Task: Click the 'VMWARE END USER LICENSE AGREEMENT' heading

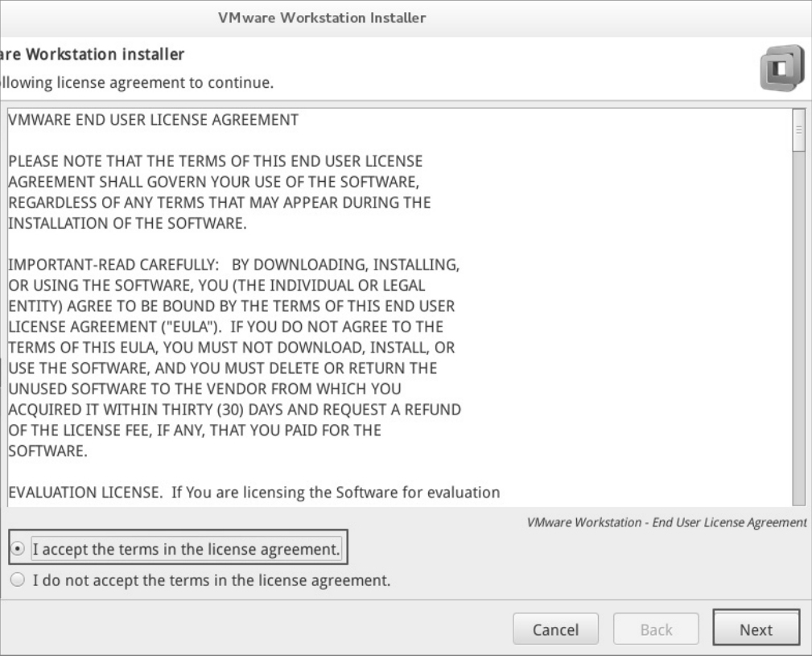Action: [153, 120]
